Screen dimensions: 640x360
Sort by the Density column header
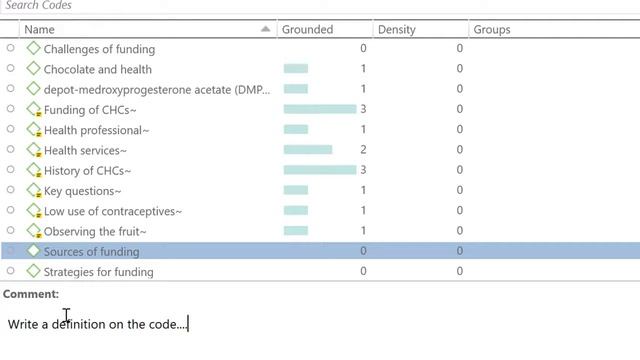(x=420, y=29)
